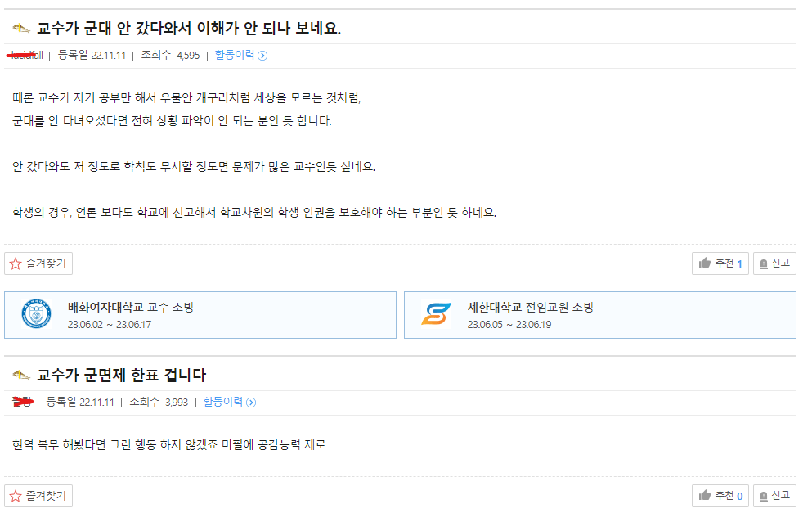Viewport: 812px width, 522px height.
Task: Open the 세한대학교 전임교원 초빙 listing
Action: pyautogui.click(x=530, y=308)
